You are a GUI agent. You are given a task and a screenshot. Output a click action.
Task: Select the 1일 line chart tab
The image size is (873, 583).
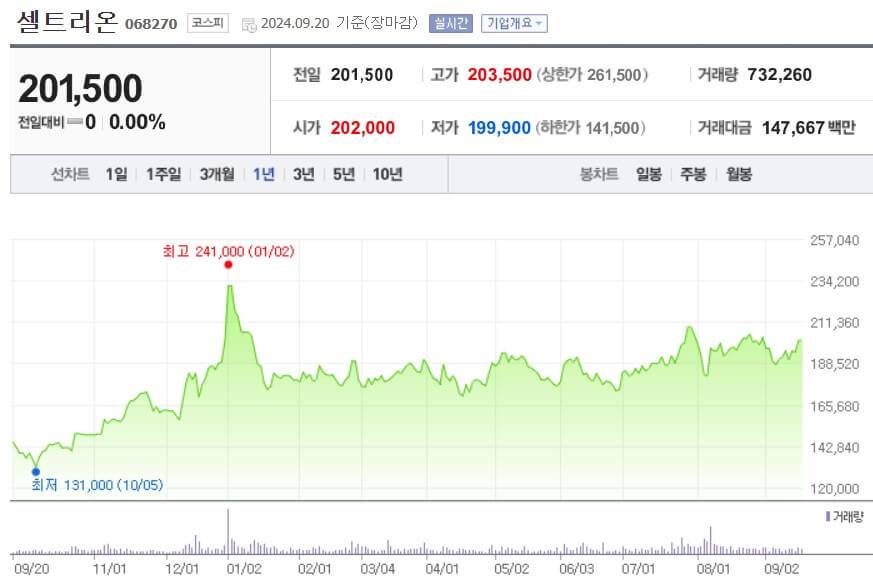tap(116, 174)
